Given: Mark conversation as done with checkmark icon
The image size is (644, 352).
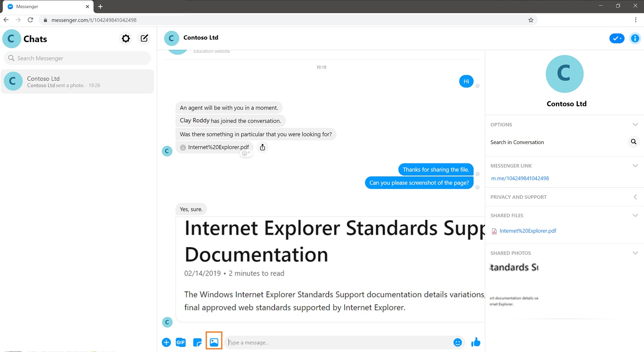Looking at the screenshot, I should [617, 38].
